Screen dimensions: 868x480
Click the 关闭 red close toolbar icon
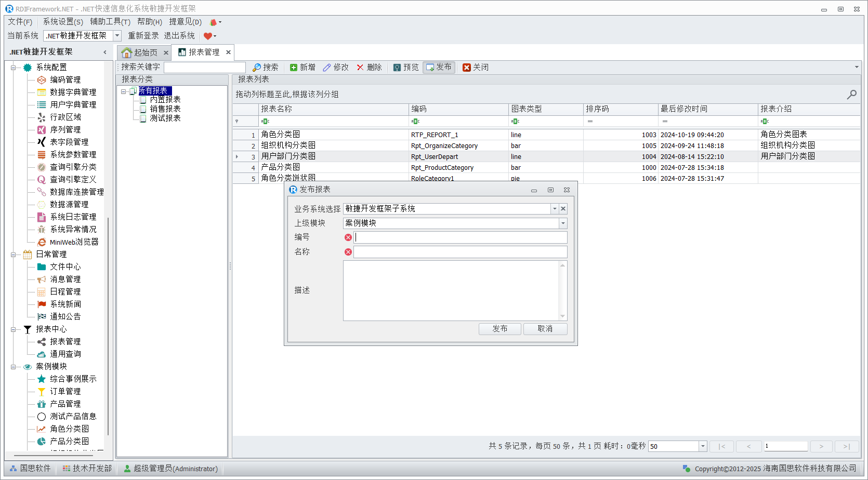click(467, 68)
